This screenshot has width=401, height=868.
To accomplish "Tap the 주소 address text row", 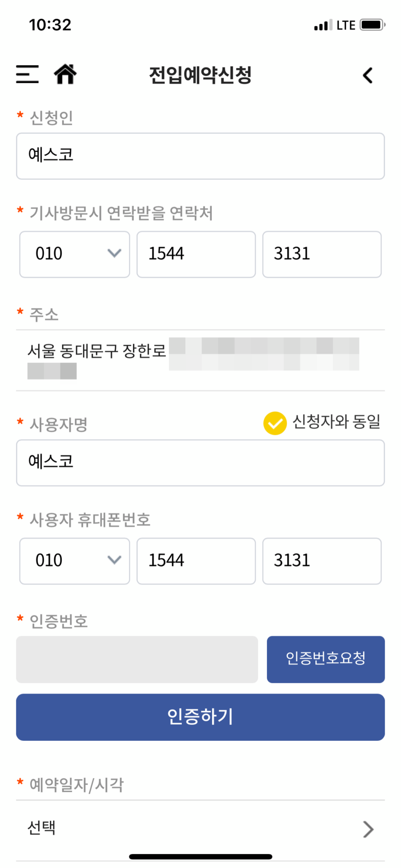I will tap(200, 360).
